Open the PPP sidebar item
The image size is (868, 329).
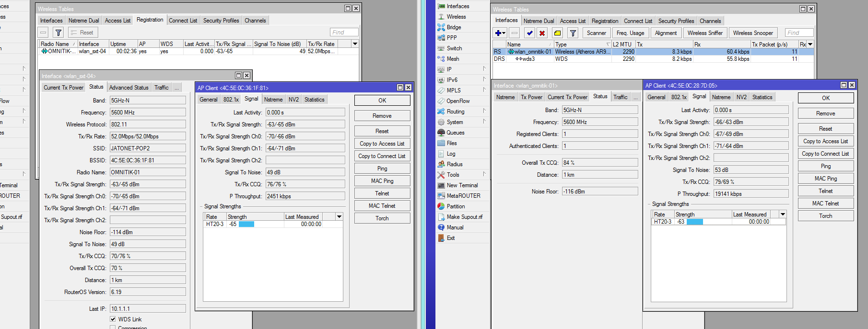tap(452, 38)
